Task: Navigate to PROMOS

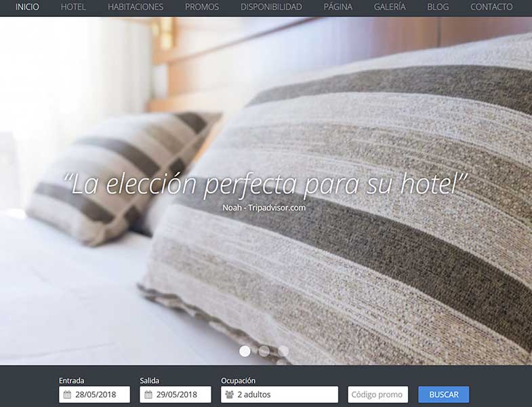Action: coord(202,7)
